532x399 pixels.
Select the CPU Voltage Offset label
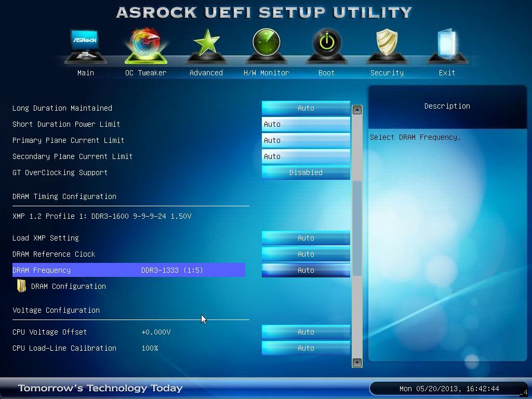49,332
